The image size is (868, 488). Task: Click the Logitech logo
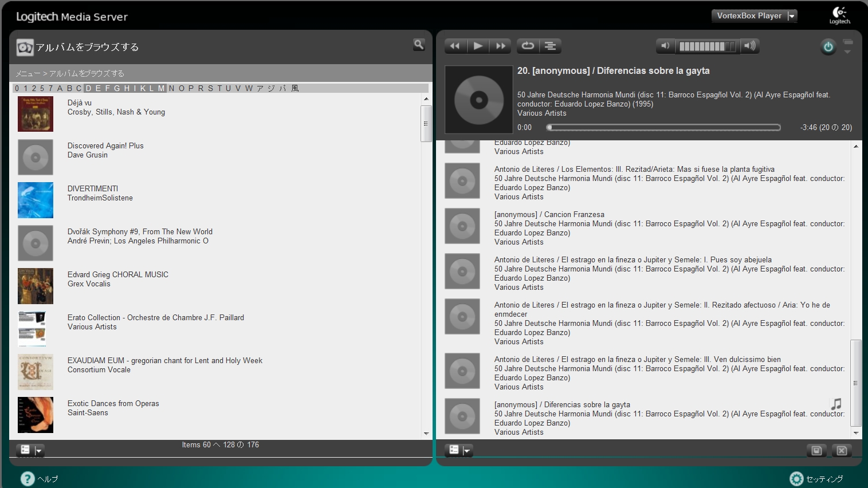840,15
